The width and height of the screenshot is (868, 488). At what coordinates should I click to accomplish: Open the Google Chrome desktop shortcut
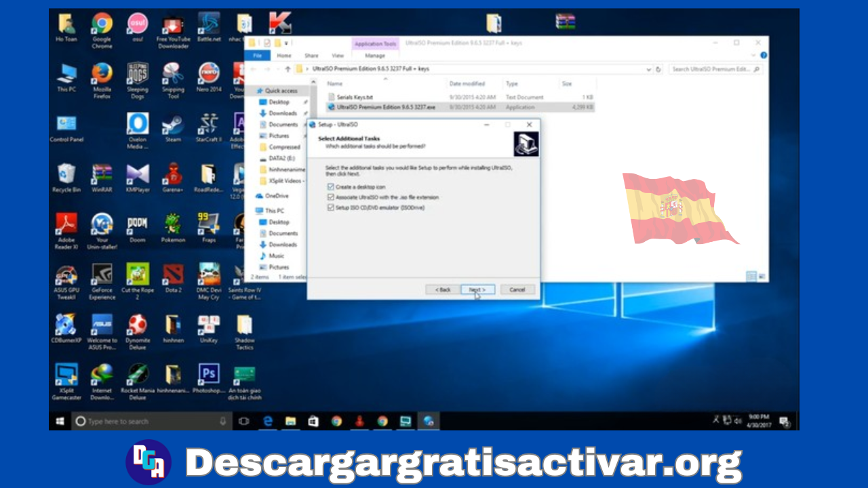102,30
